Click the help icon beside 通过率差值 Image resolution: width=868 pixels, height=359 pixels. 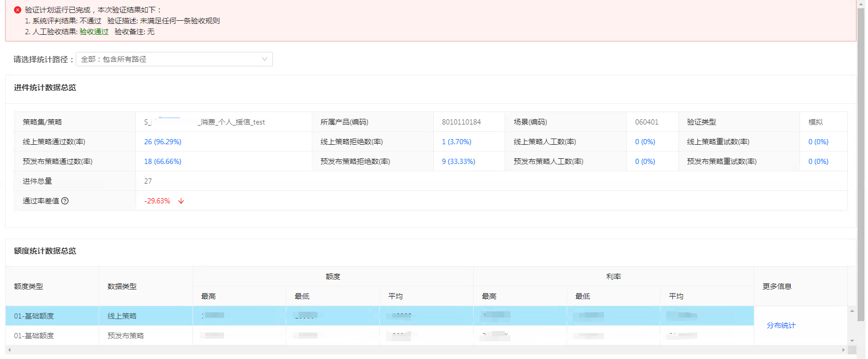[x=65, y=201]
